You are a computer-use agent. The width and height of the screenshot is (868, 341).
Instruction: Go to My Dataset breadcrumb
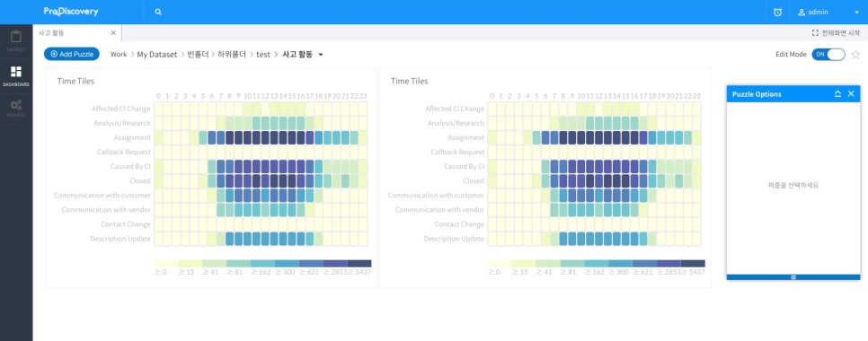point(157,55)
